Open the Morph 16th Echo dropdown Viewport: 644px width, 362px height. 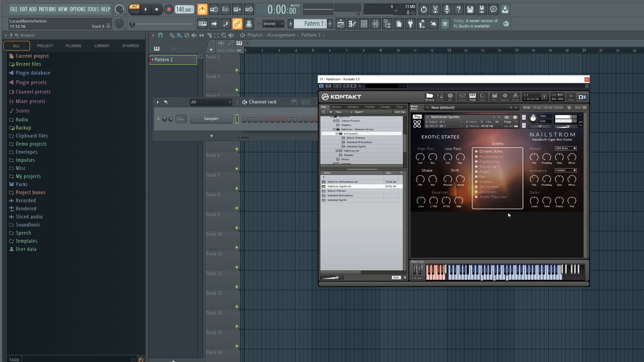(566, 148)
